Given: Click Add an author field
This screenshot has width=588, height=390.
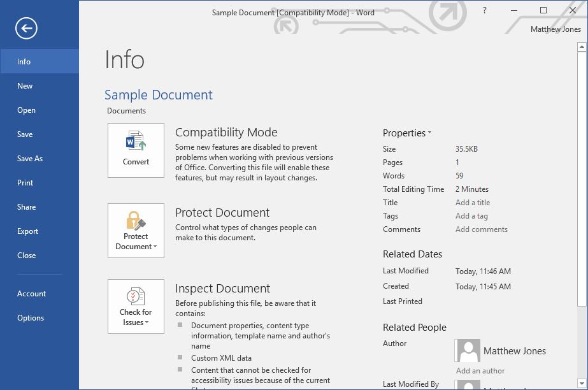Looking at the screenshot, I should pyautogui.click(x=480, y=371).
